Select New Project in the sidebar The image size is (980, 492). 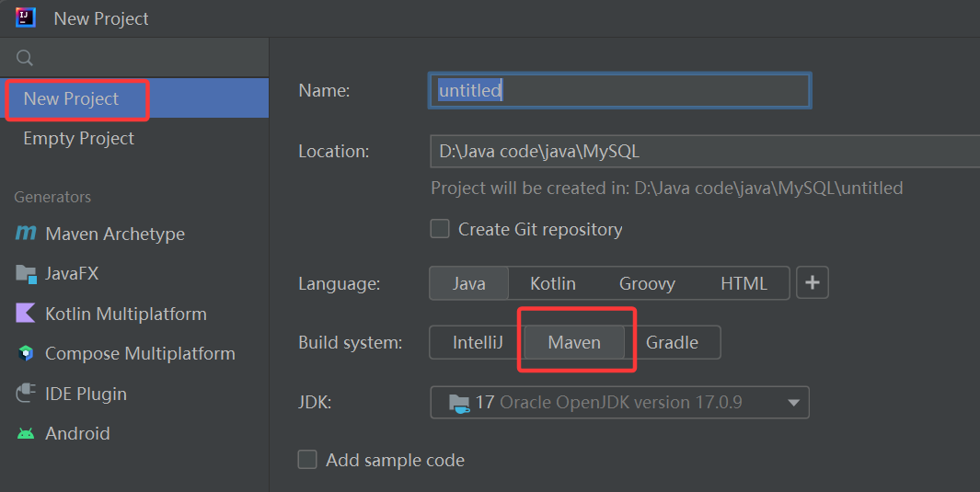point(134,98)
